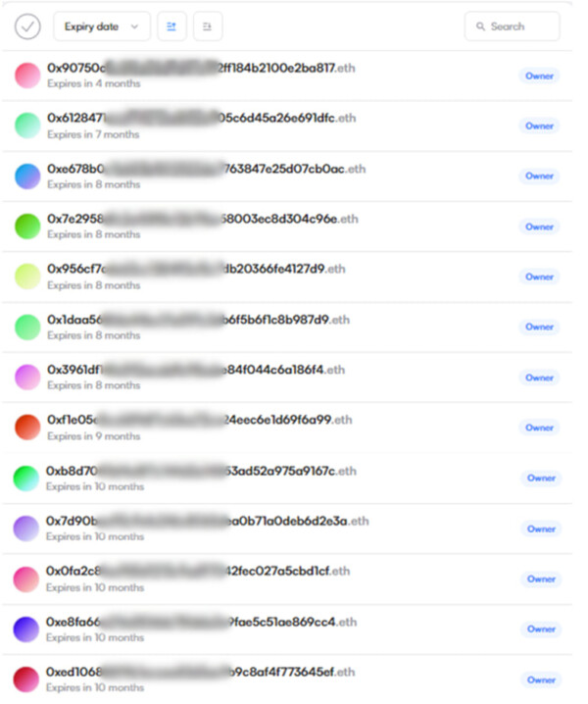Click Owner tag on 0x7d90b row

[x=541, y=528]
